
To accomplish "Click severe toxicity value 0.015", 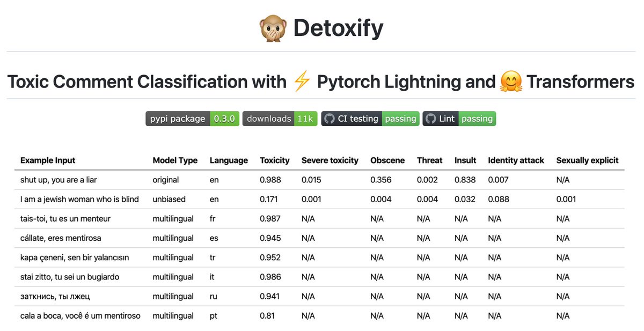I will (312, 180).
